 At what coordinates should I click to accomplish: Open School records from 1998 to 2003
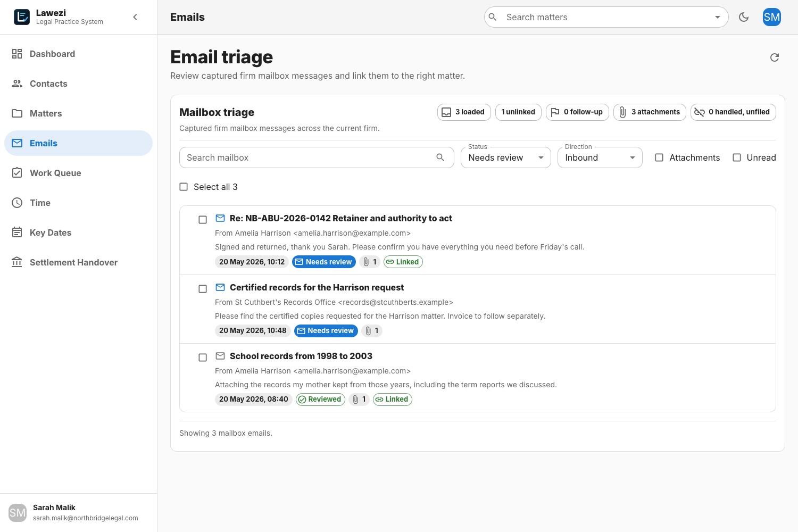tap(301, 356)
